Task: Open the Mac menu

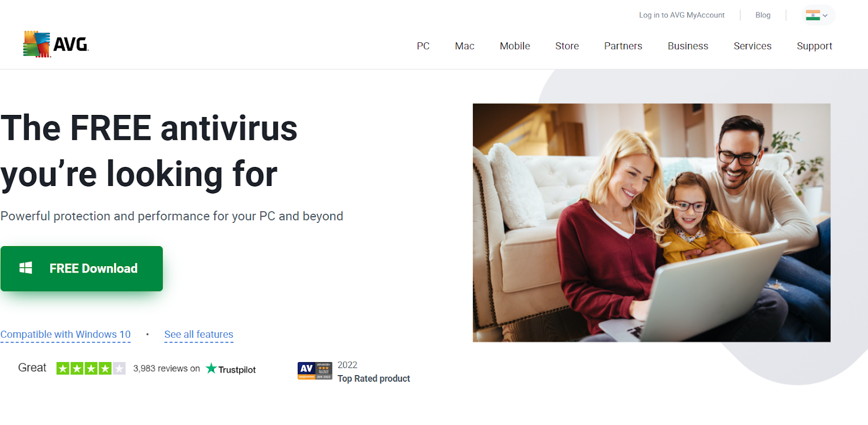Action: pos(464,46)
